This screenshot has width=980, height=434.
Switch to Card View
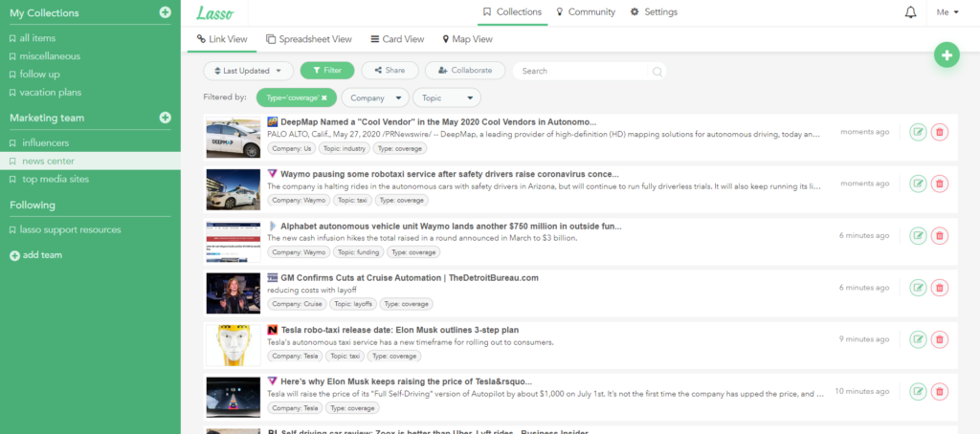[x=397, y=39]
